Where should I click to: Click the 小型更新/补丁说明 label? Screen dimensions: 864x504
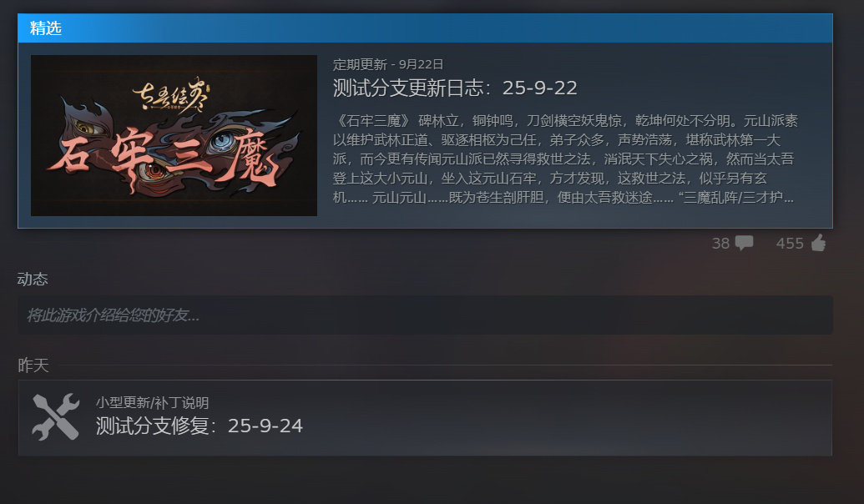[x=152, y=403]
